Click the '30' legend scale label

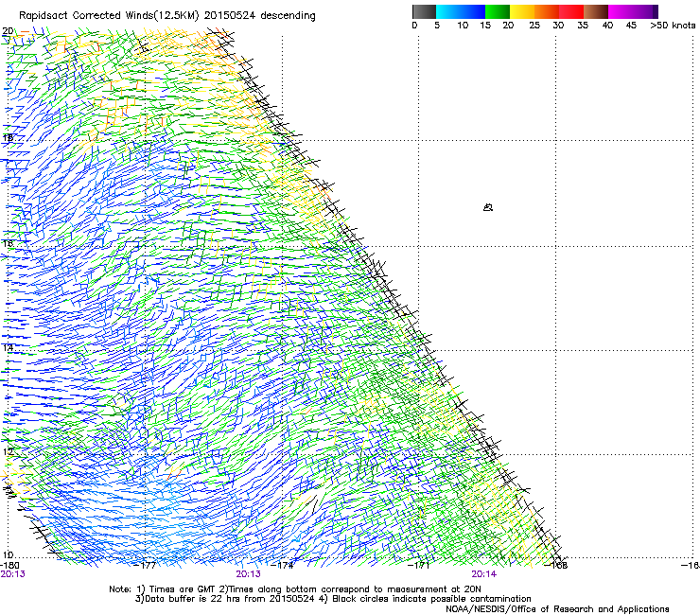[558, 26]
